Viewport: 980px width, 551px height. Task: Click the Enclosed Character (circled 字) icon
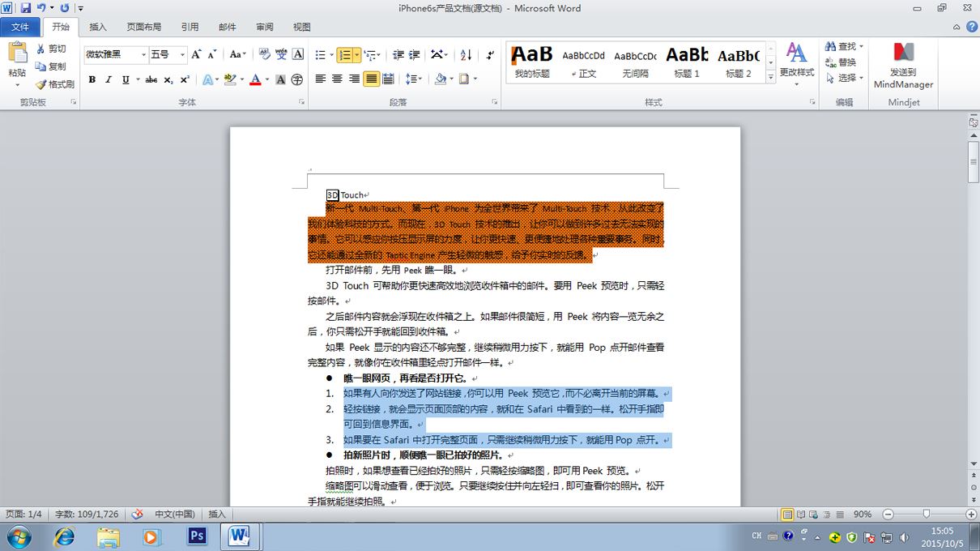[x=297, y=79]
